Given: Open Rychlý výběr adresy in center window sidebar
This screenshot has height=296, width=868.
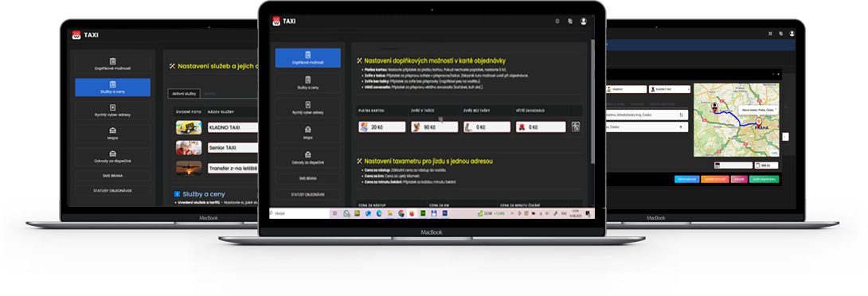Looking at the screenshot, I should [308, 107].
